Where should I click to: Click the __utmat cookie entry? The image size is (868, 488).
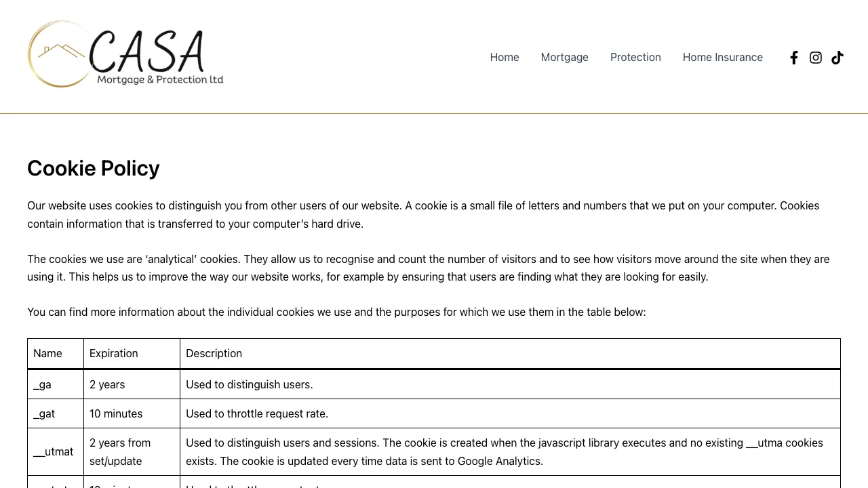[x=53, y=451]
